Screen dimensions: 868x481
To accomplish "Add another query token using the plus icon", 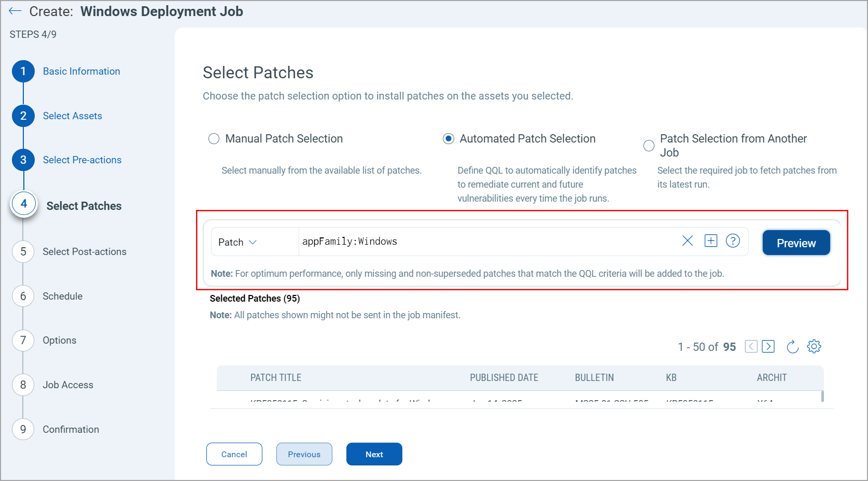I will [x=710, y=240].
